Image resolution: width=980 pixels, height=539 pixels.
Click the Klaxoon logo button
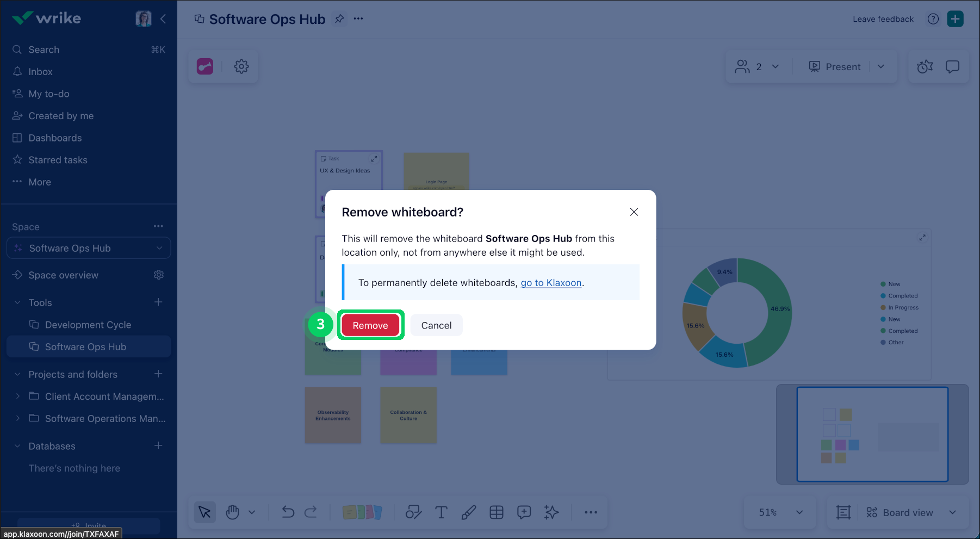tap(205, 66)
